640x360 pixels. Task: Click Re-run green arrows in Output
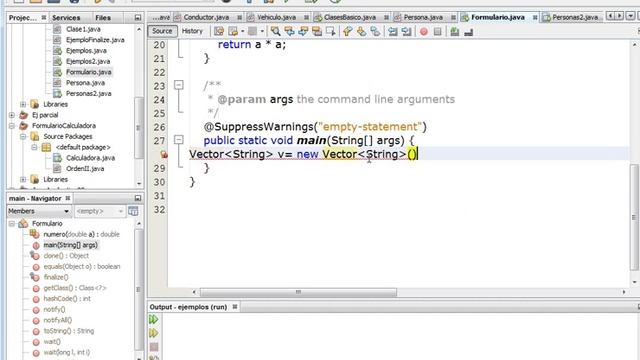point(153,319)
